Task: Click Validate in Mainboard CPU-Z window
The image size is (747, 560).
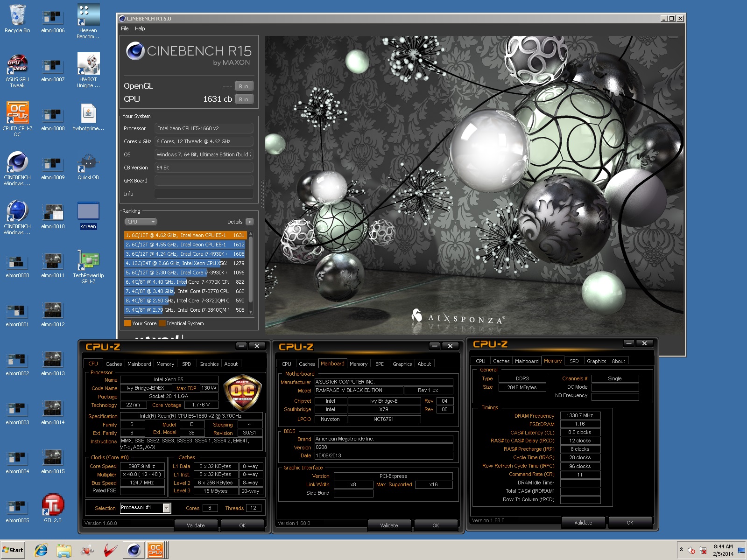Action: [x=389, y=525]
